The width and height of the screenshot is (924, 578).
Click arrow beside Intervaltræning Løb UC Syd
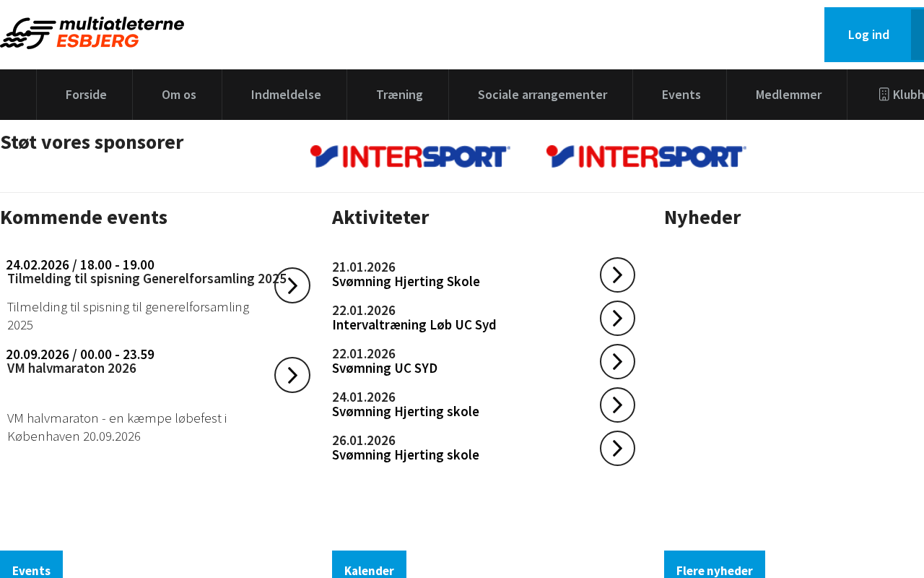tap(617, 319)
